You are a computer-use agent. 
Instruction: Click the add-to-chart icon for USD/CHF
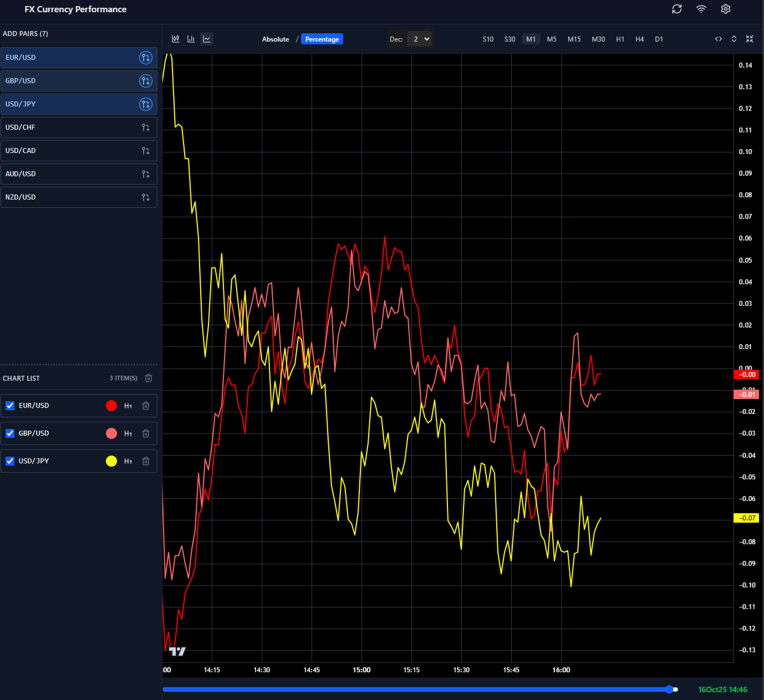coord(146,127)
